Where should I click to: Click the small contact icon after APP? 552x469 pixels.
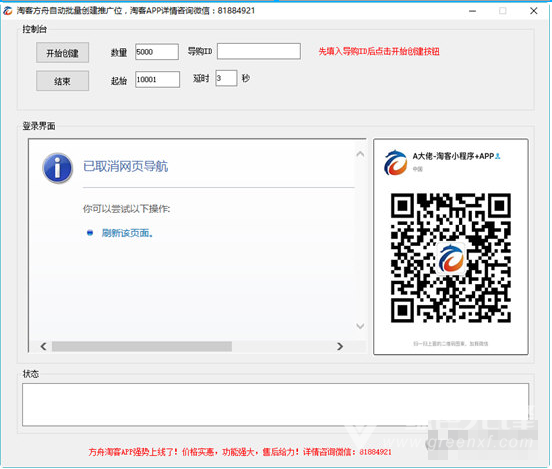[498, 156]
